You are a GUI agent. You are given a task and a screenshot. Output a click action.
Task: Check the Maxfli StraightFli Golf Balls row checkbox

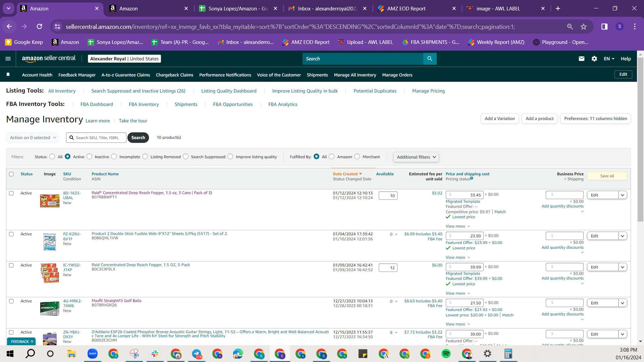11,301
